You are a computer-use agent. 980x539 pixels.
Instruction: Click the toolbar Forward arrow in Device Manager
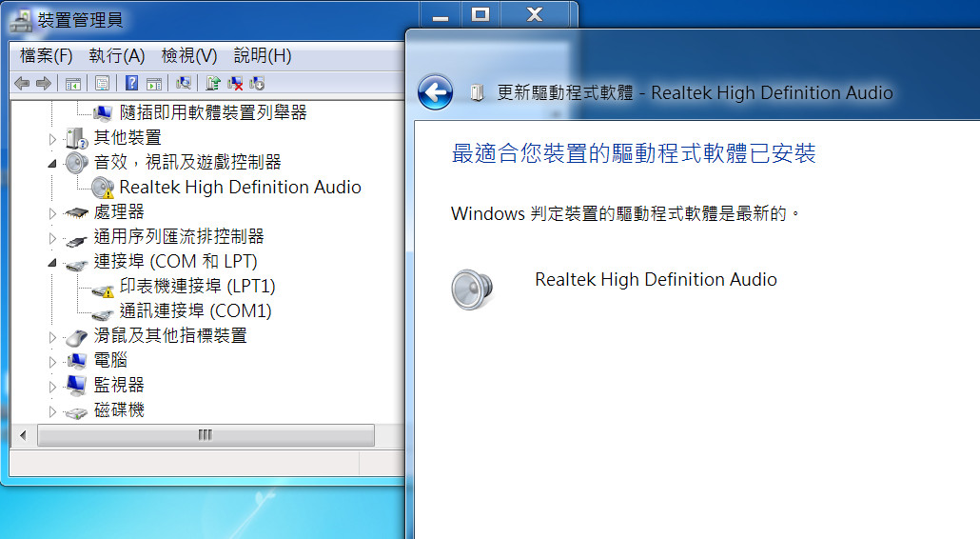[x=44, y=83]
